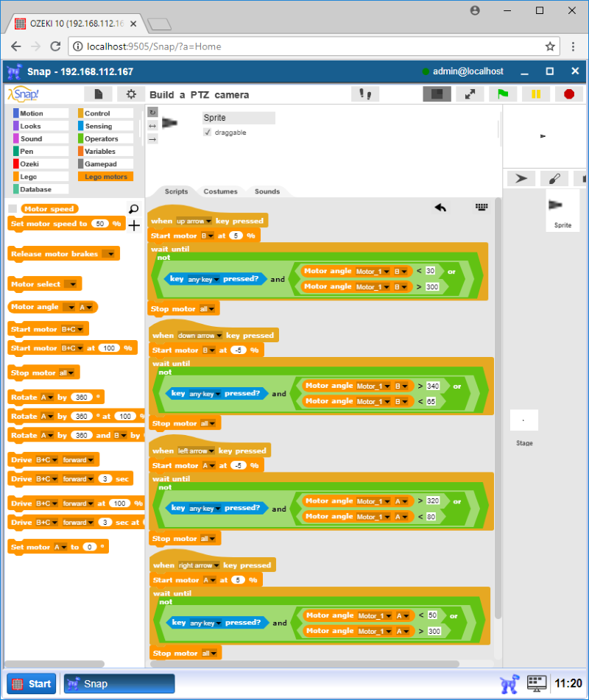Pause all scripts with yellow pause button
Image resolution: width=589 pixels, height=700 pixels.
(536, 94)
